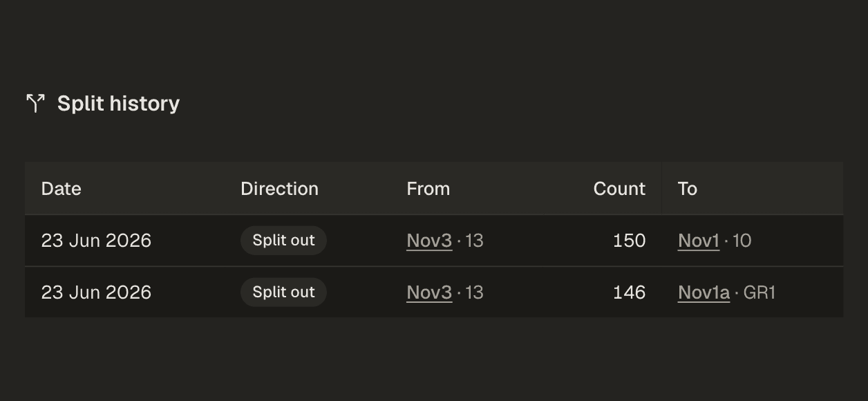Click the Direction column header
868x401 pixels.
coord(279,189)
